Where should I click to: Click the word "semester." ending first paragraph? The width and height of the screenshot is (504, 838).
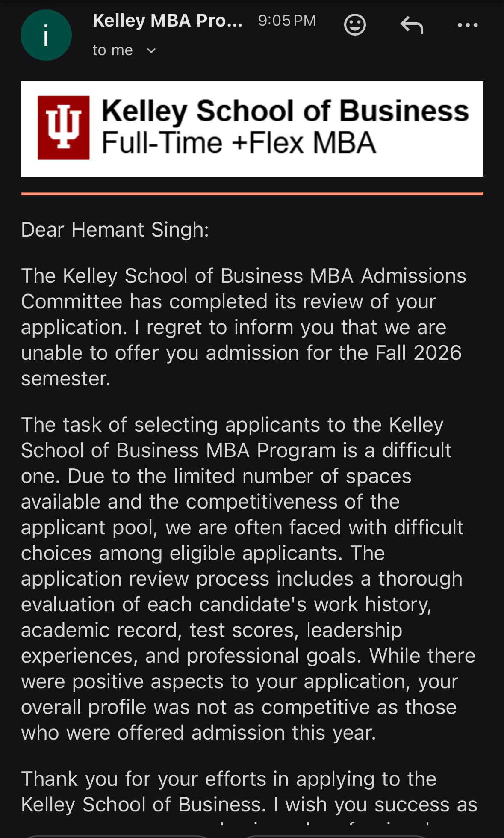click(x=66, y=379)
